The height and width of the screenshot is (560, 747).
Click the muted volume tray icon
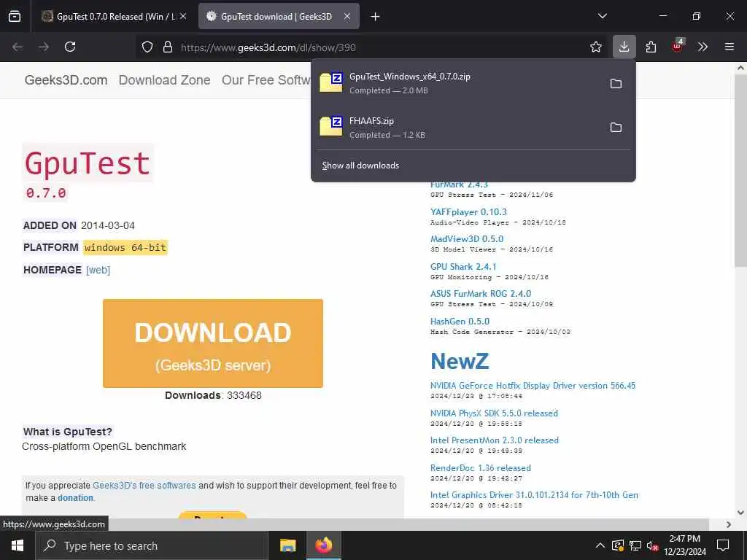pos(652,545)
